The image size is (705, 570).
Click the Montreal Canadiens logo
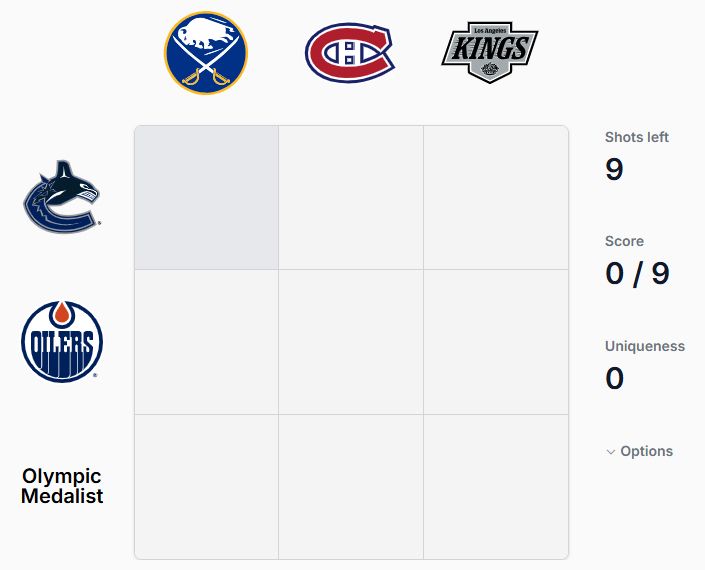click(x=350, y=53)
